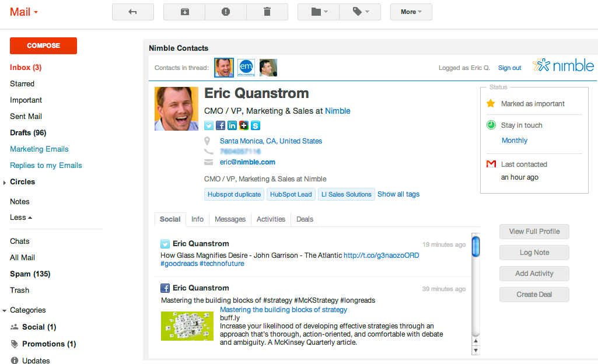Click the Santa Monica, CA location link
598x364 pixels.
click(271, 141)
